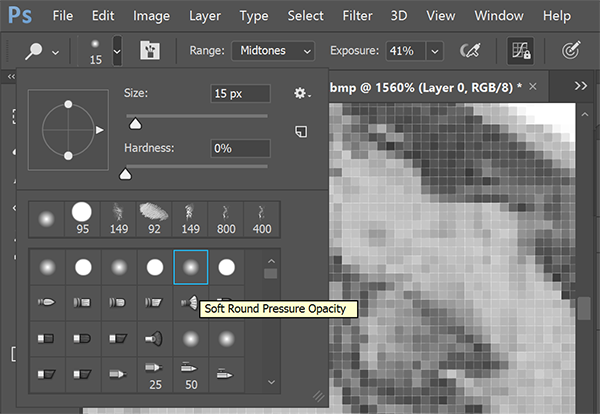This screenshot has width=600, height=414.
Task: Click the brush angle and roundness preview
Action: tap(68, 130)
